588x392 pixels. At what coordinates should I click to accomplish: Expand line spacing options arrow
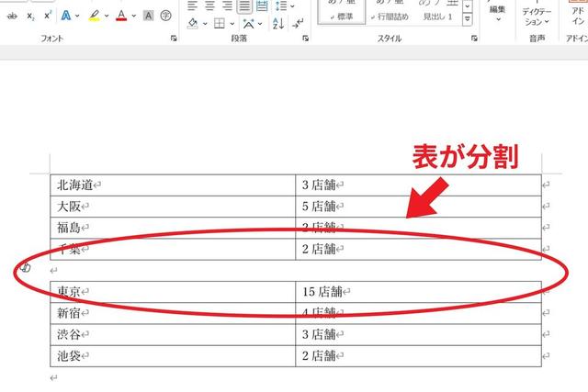pos(292,6)
